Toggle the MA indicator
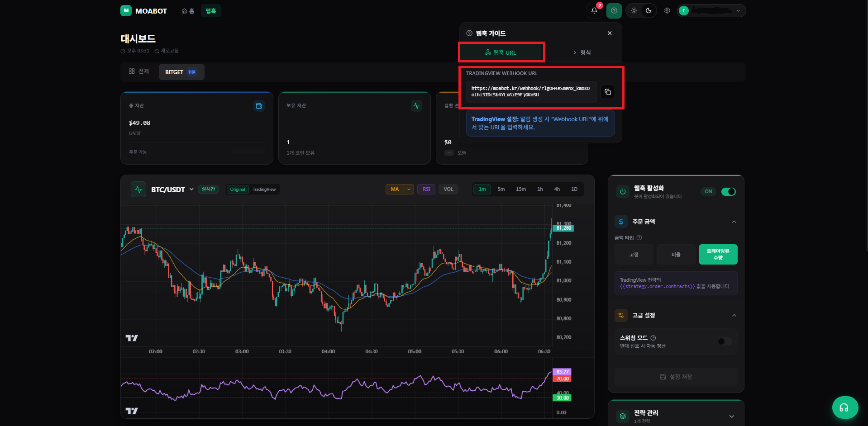Viewport: 868px width, 426px height. pyautogui.click(x=395, y=189)
